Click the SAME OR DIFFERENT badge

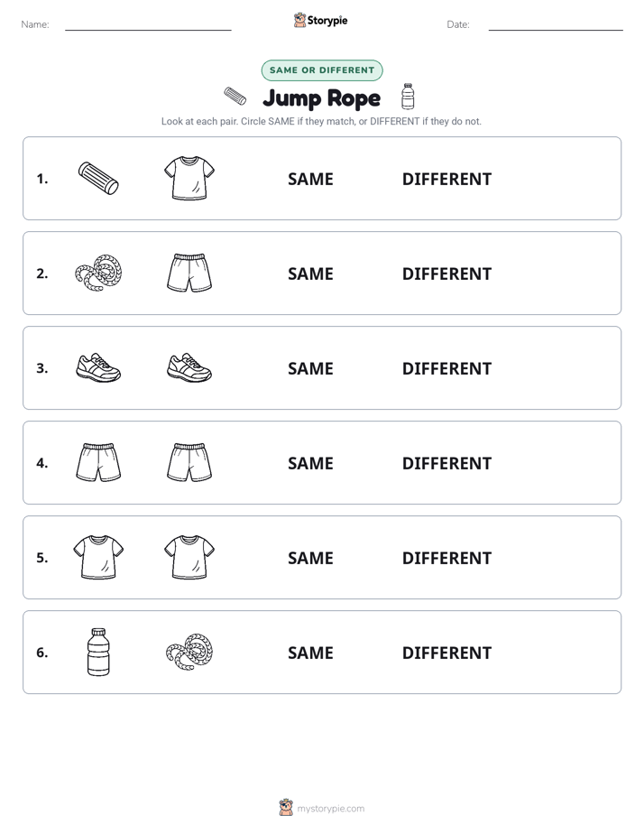pyautogui.click(x=322, y=70)
